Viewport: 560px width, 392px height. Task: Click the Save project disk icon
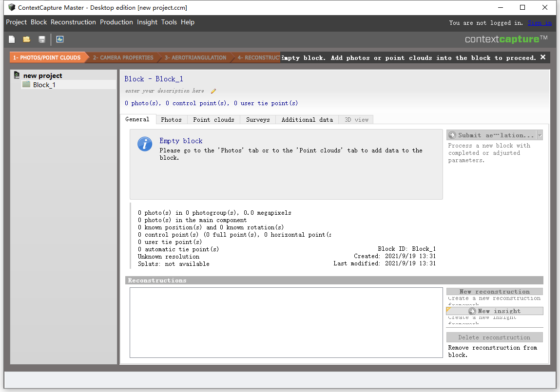click(42, 39)
